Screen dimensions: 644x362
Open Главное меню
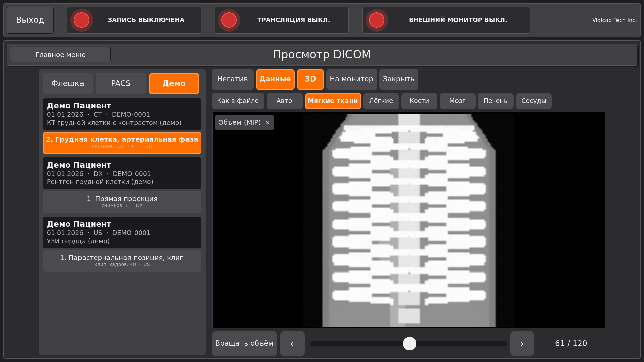(x=60, y=55)
